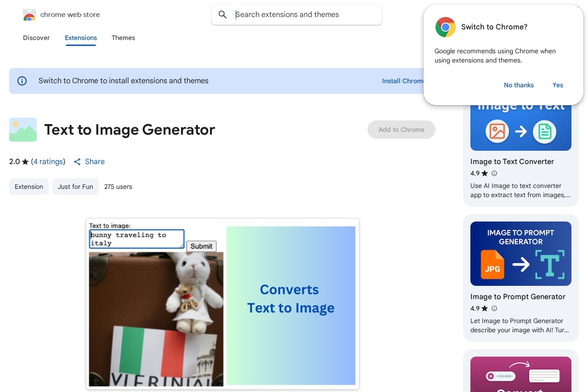Focus the Search extensions and themes field

tap(303, 15)
